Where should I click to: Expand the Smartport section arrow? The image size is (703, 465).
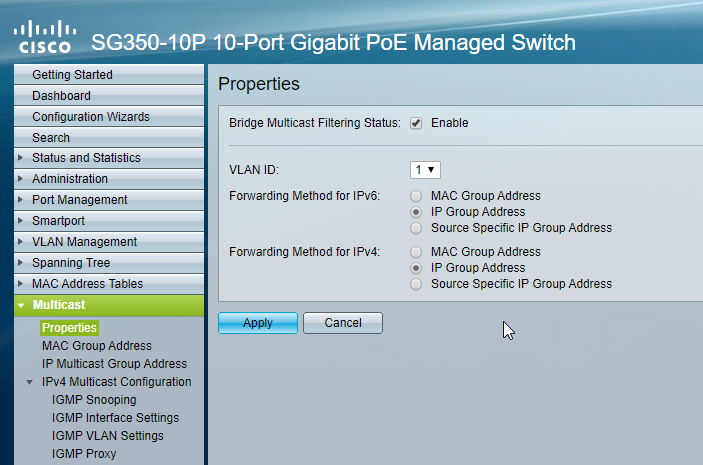pos(20,221)
